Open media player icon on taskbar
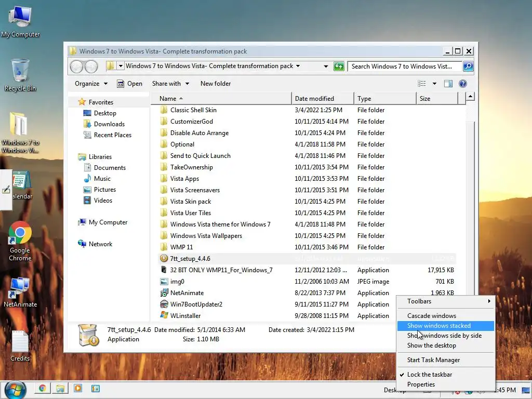 (x=78, y=389)
